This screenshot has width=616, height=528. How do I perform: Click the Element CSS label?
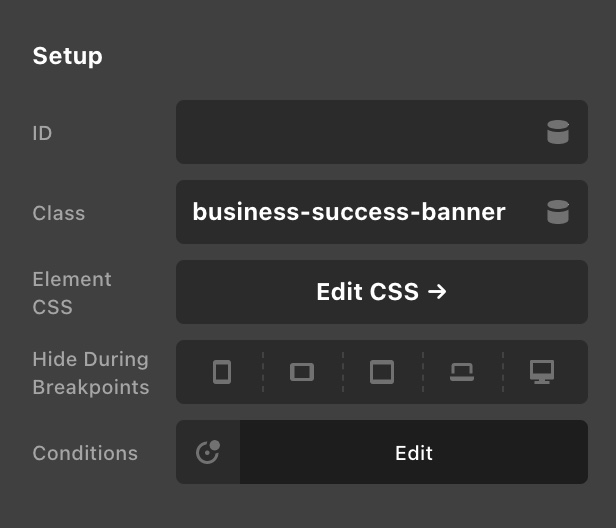point(71,293)
